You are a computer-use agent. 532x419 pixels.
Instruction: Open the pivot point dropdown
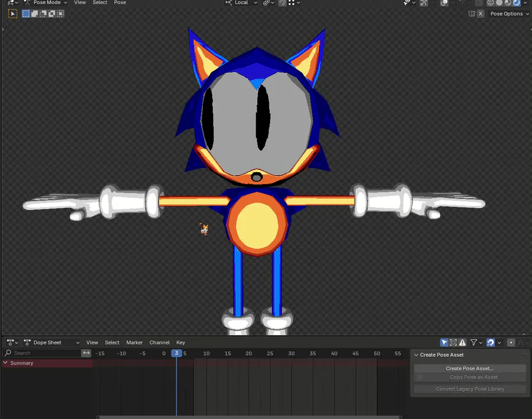tap(268, 3)
